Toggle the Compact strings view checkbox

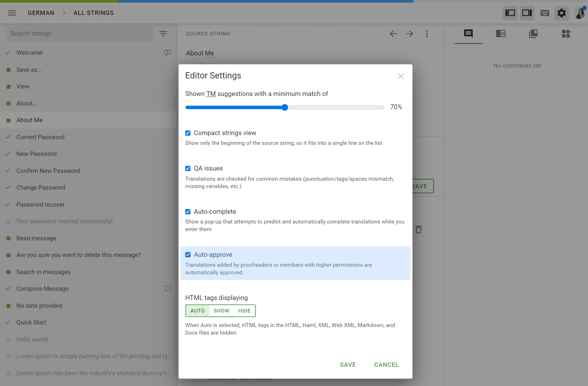point(188,133)
